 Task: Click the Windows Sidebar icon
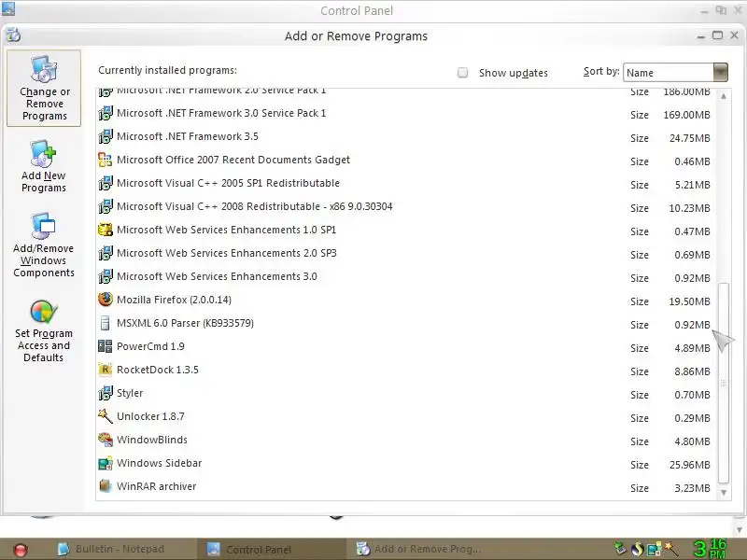click(x=106, y=463)
